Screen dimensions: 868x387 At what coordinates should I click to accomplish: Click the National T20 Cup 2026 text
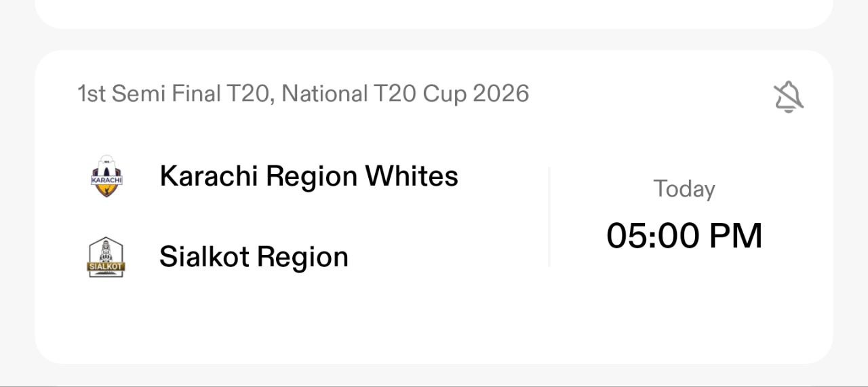pos(405,94)
